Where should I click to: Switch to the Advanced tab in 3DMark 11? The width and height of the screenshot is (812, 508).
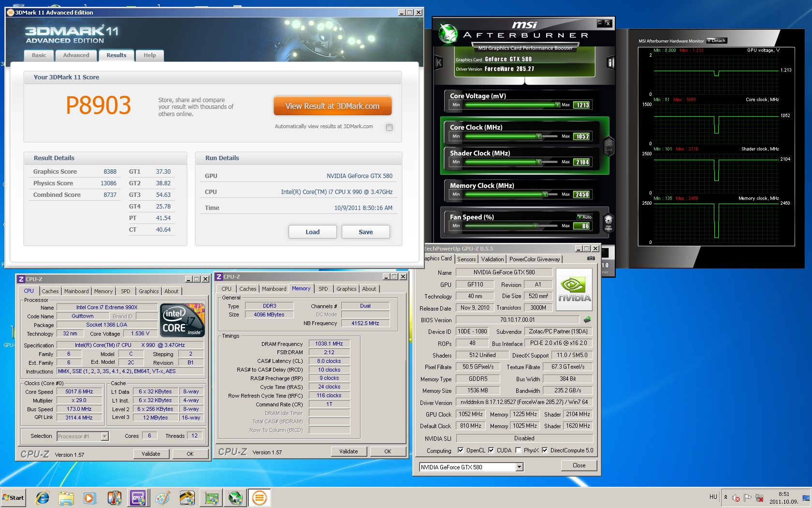pyautogui.click(x=76, y=55)
